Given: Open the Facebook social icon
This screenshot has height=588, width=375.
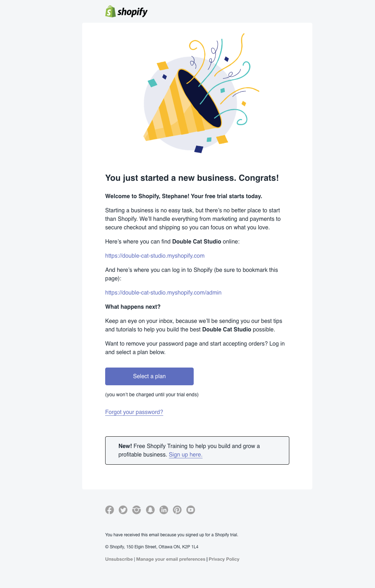Looking at the screenshot, I should tap(110, 510).
